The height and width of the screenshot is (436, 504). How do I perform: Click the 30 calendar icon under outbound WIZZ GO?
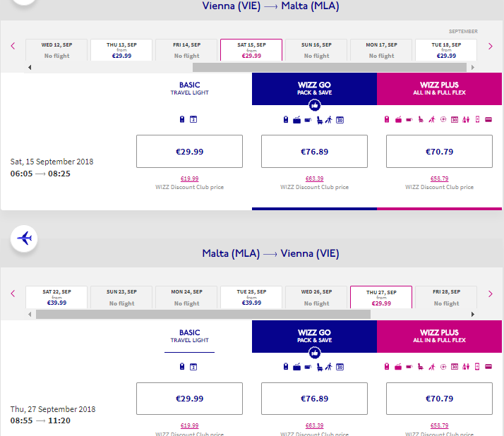(x=339, y=119)
